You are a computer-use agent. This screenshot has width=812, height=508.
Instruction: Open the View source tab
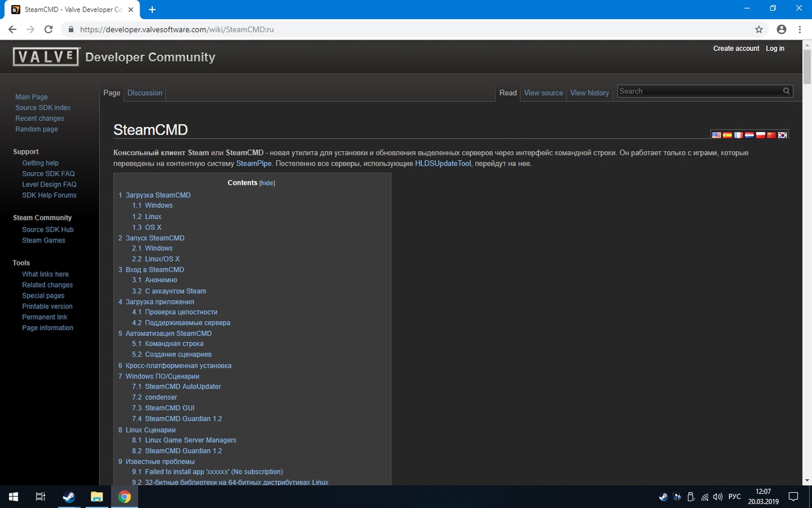pos(544,93)
